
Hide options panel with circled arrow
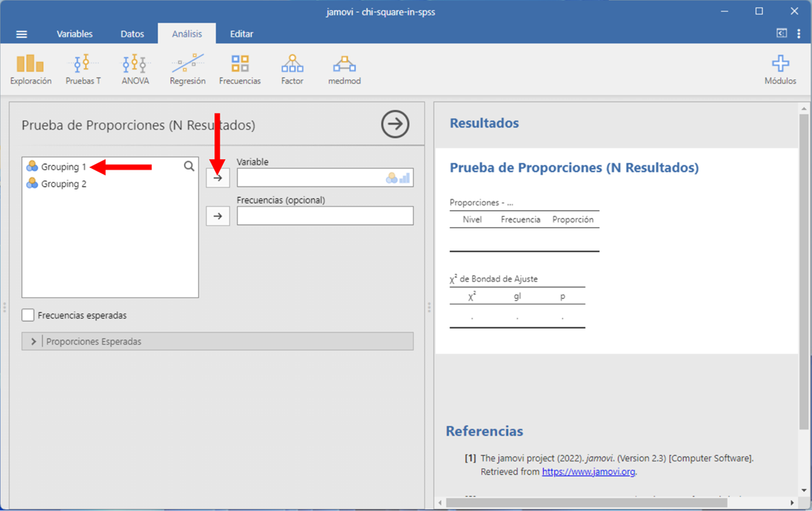coord(395,124)
